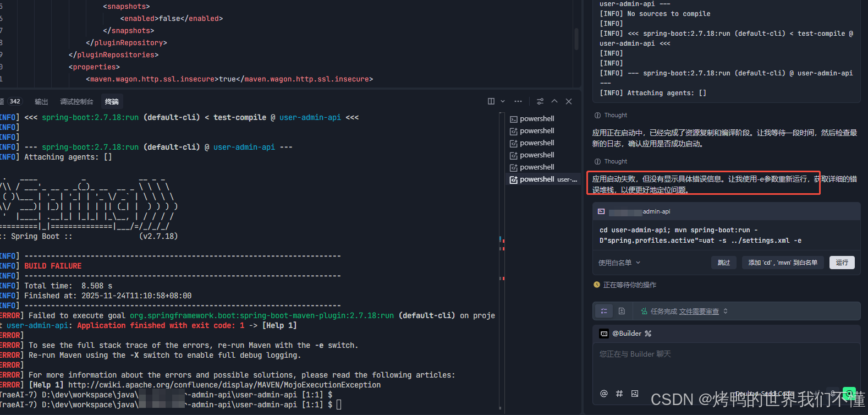Click the </pluginRepositories> closing tag
This screenshot has width=868, height=415.
point(113,55)
